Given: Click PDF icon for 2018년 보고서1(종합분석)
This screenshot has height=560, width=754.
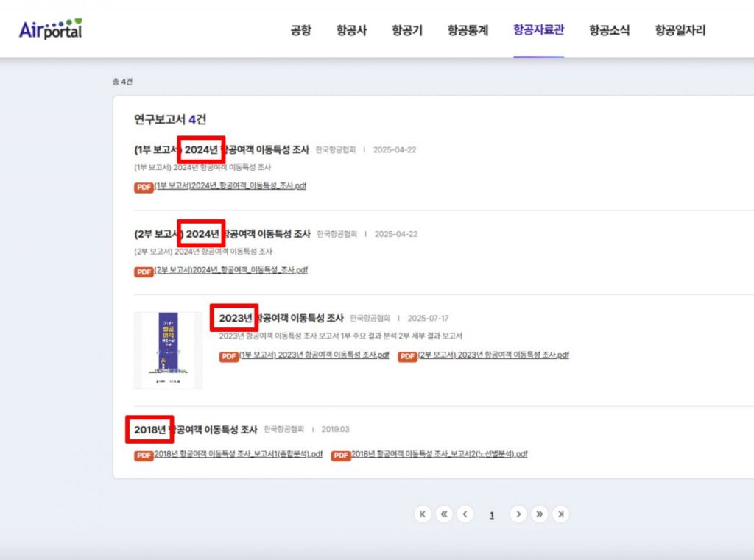Looking at the screenshot, I should (x=144, y=456).
